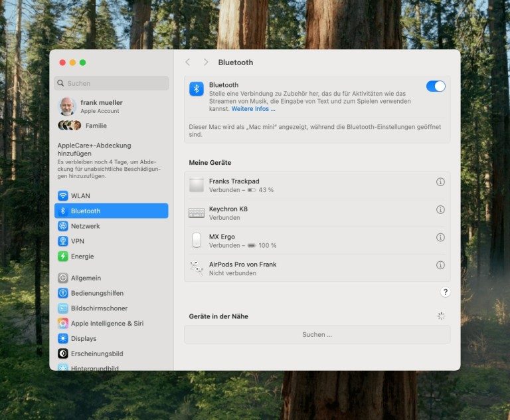The width and height of the screenshot is (510, 420).
Task: Click the Netzwerk globe icon
Action: (63, 226)
